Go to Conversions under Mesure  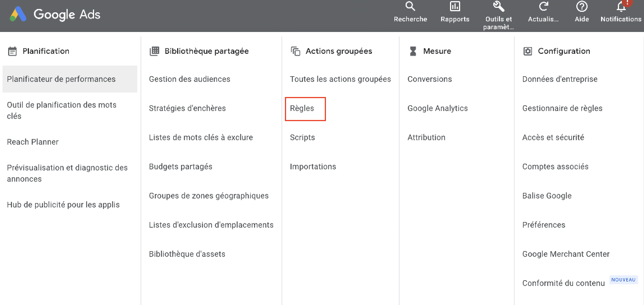(x=430, y=79)
